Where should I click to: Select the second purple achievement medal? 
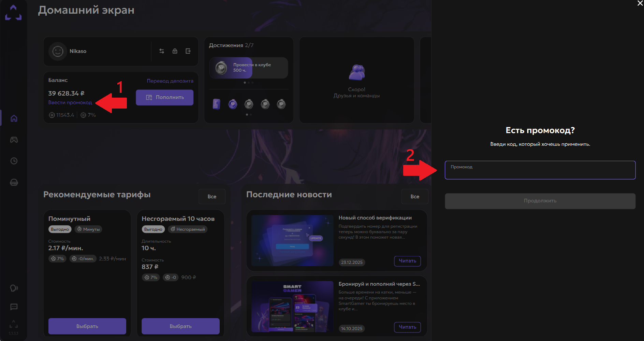click(233, 104)
